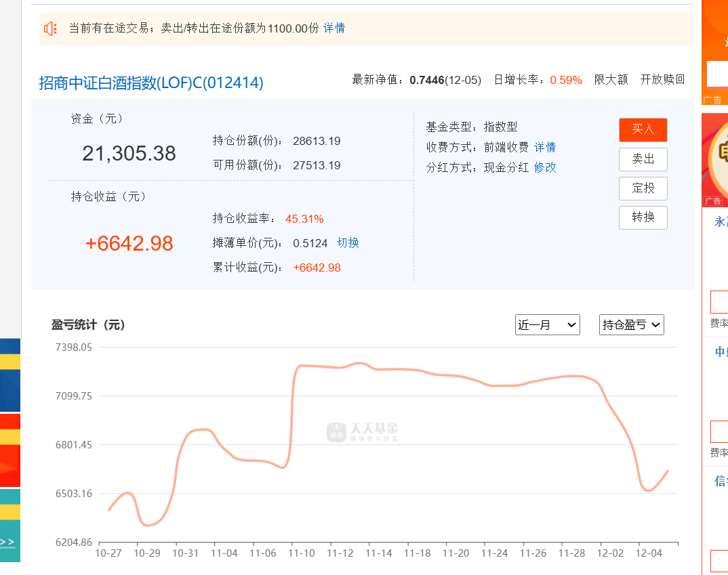Select 持仓份额 value 28613.19
This screenshot has height=575, width=728.
point(317,141)
